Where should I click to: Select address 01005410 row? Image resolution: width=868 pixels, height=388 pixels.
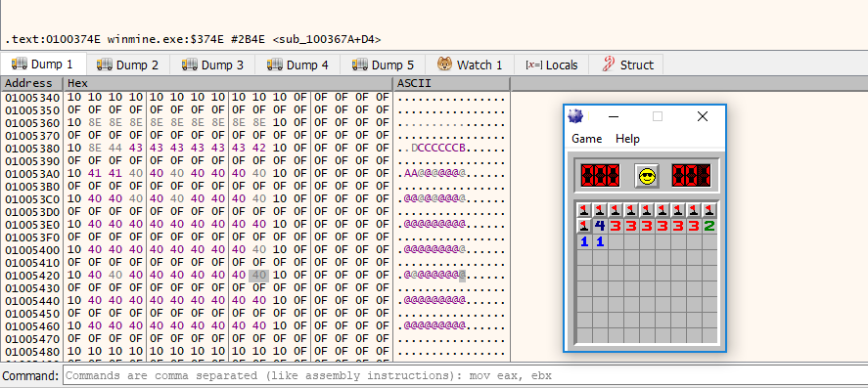pyautogui.click(x=255, y=263)
